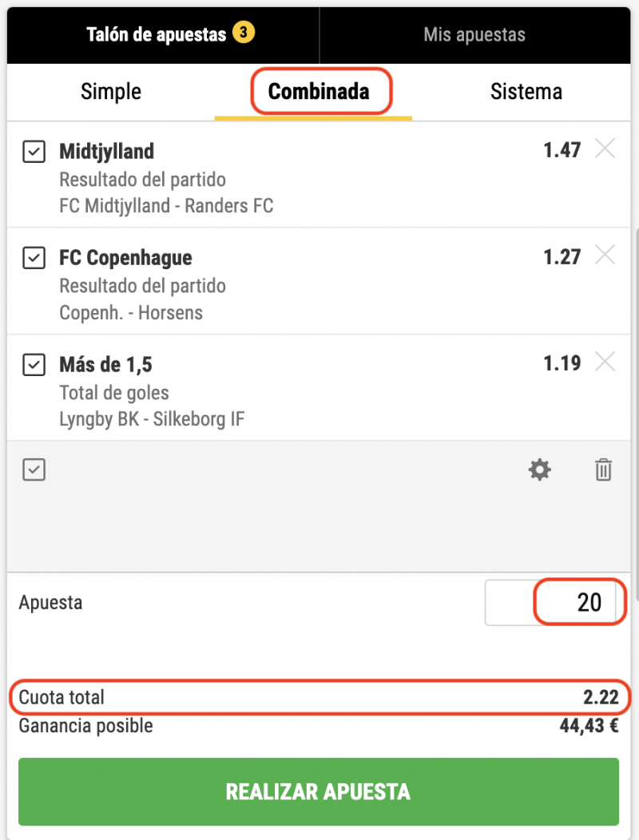Remove the Midtjylland selection with its X

pyautogui.click(x=605, y=149)
